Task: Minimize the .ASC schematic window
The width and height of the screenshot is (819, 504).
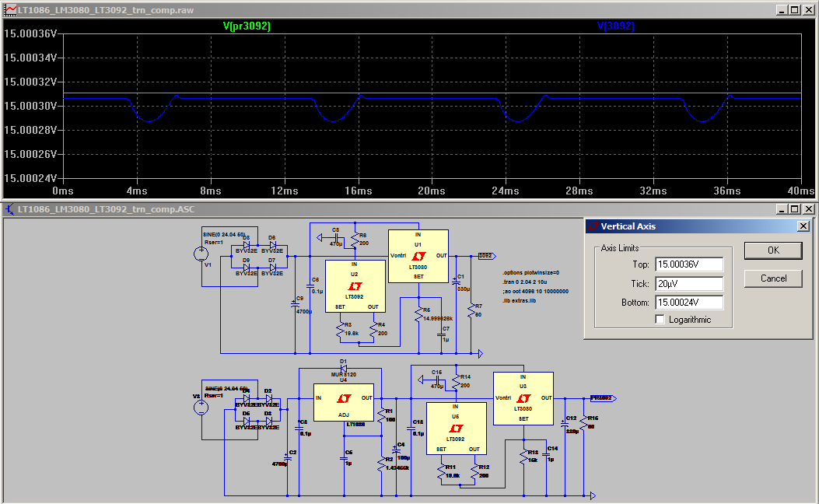Action: 782,209
